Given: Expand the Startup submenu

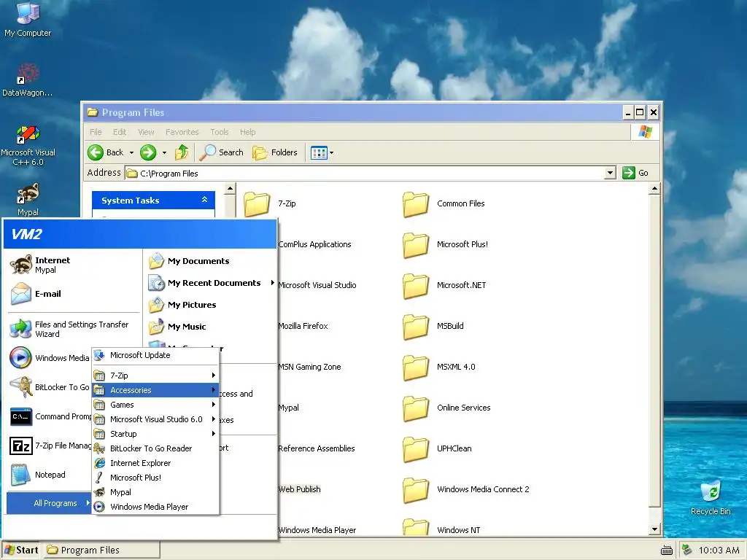Looking at the screenshot, I should pos(155,434).
